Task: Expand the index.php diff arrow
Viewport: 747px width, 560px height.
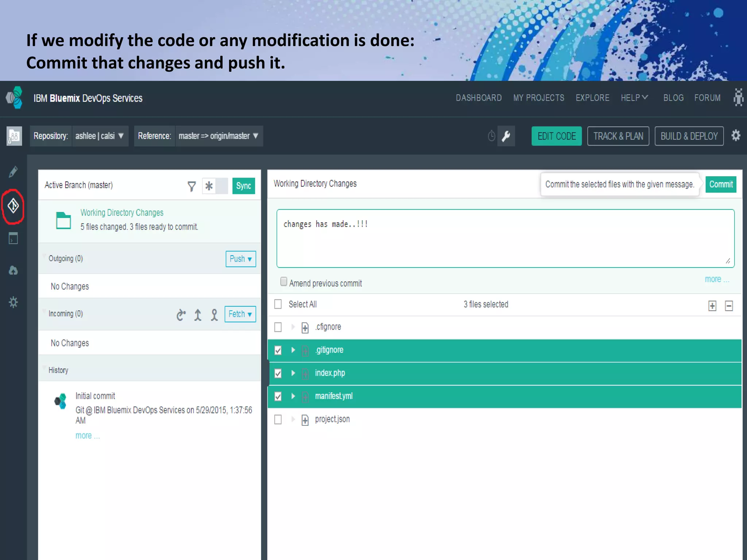Action: (x=293, y=373)
